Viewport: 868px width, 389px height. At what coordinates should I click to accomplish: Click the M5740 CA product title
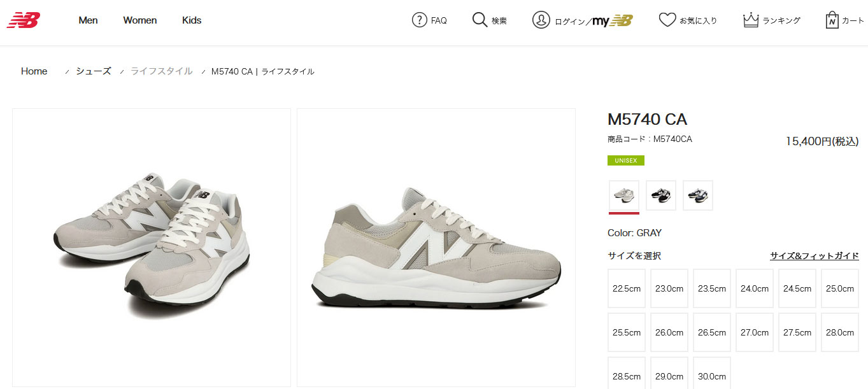[648, 119]
